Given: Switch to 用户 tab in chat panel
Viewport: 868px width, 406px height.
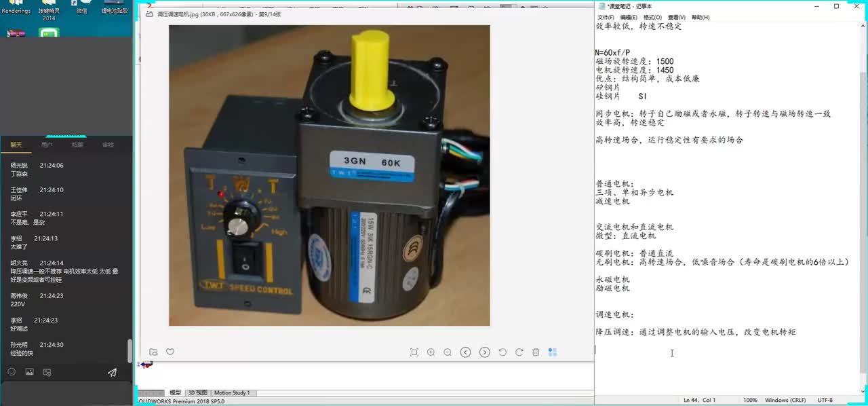Looking at the screenshot, I should click(47, 145).
